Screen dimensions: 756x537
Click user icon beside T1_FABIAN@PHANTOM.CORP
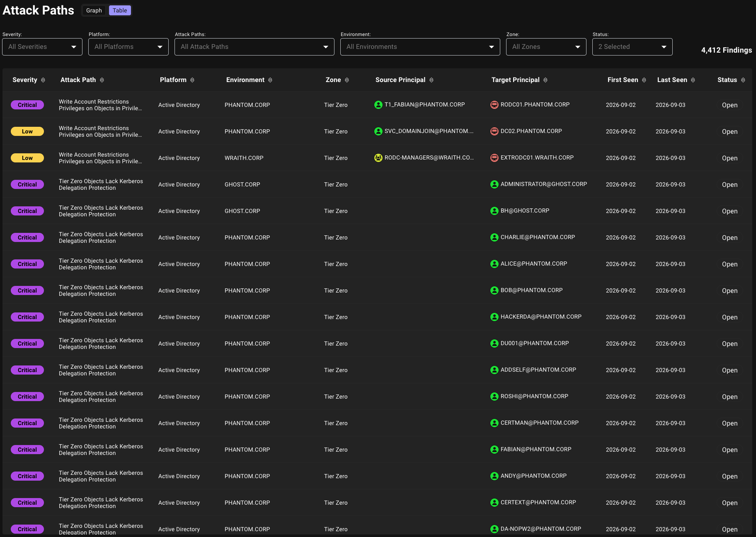(x=378, y=105)
